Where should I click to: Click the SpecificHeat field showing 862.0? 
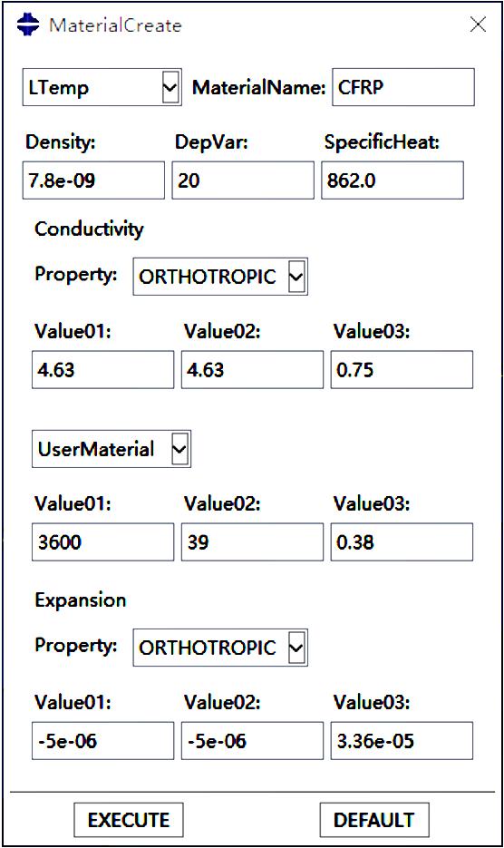pyautogui.click(x=393, y=180)
